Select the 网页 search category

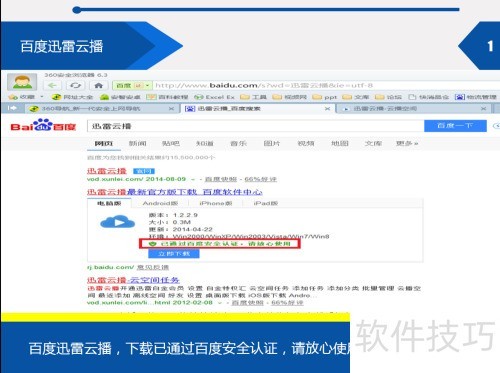click(104, 143)
